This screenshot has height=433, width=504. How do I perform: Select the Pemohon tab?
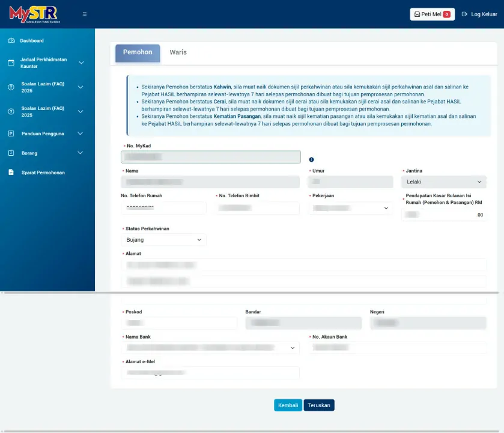138,53
